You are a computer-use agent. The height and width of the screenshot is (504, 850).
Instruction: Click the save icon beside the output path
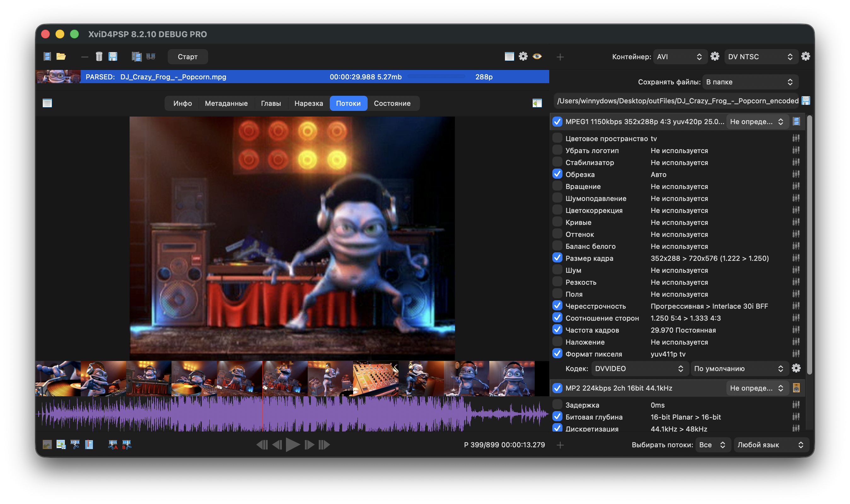coord(806,100)
